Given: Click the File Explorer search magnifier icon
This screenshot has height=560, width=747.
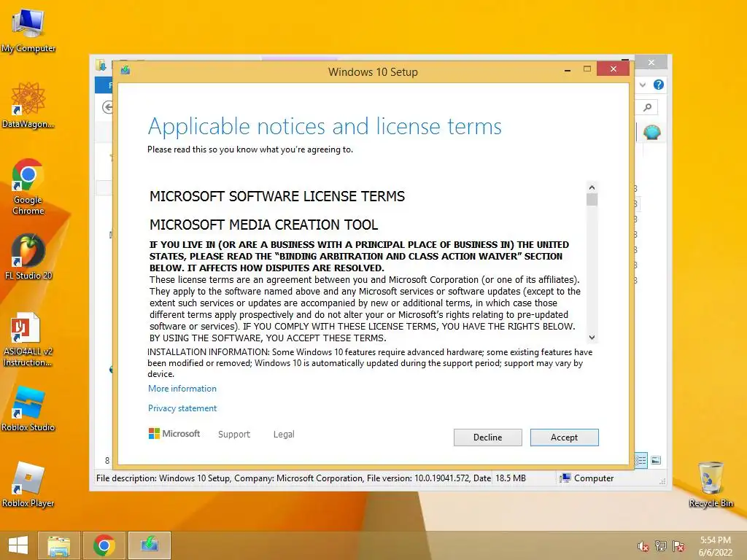Looking at the screenshot, I should [x=648, y=107].
